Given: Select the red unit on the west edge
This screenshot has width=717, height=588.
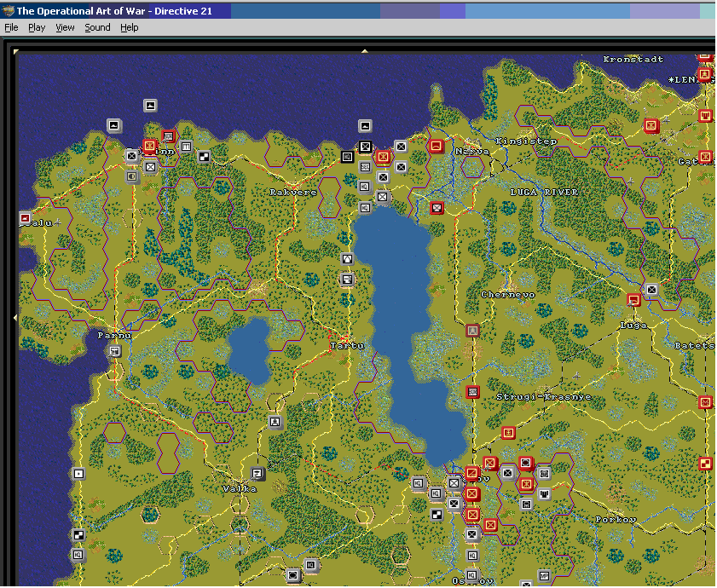Looking at the screenshot, I should click(26, 218).
